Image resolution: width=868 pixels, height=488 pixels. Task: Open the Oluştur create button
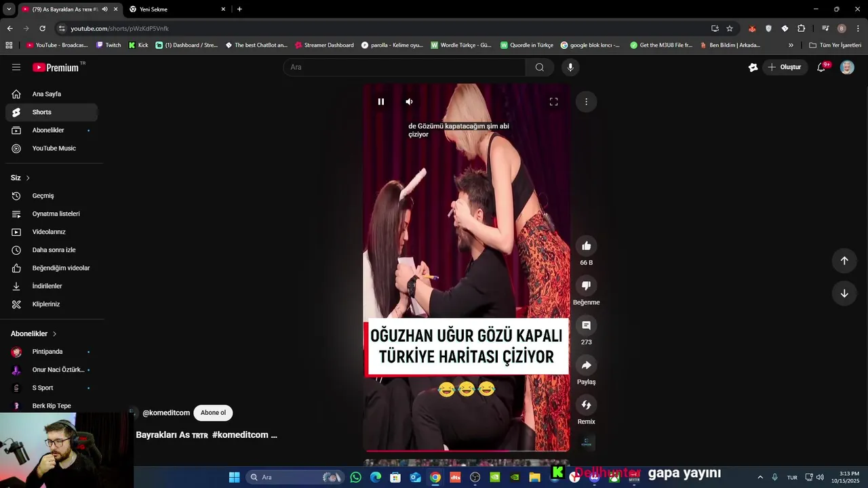click(785, 67)
